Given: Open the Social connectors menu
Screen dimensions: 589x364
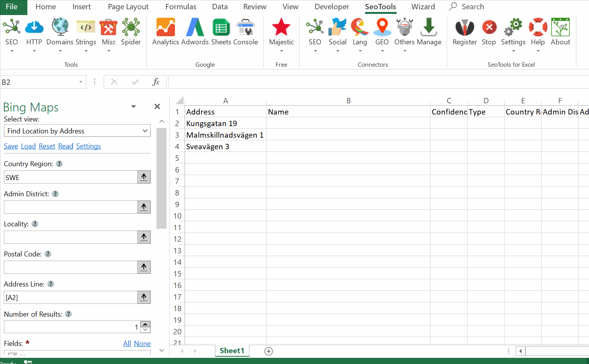Looking at the screenshot, I should point(338,35).
